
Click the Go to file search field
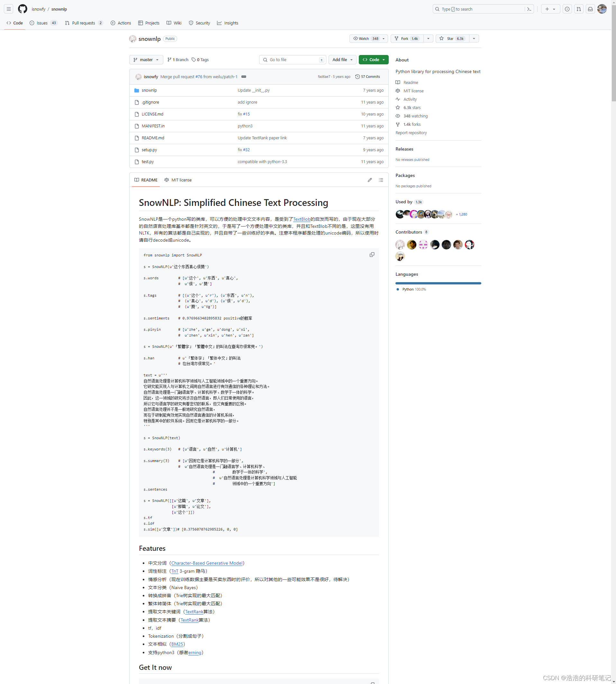click(293, 60)
